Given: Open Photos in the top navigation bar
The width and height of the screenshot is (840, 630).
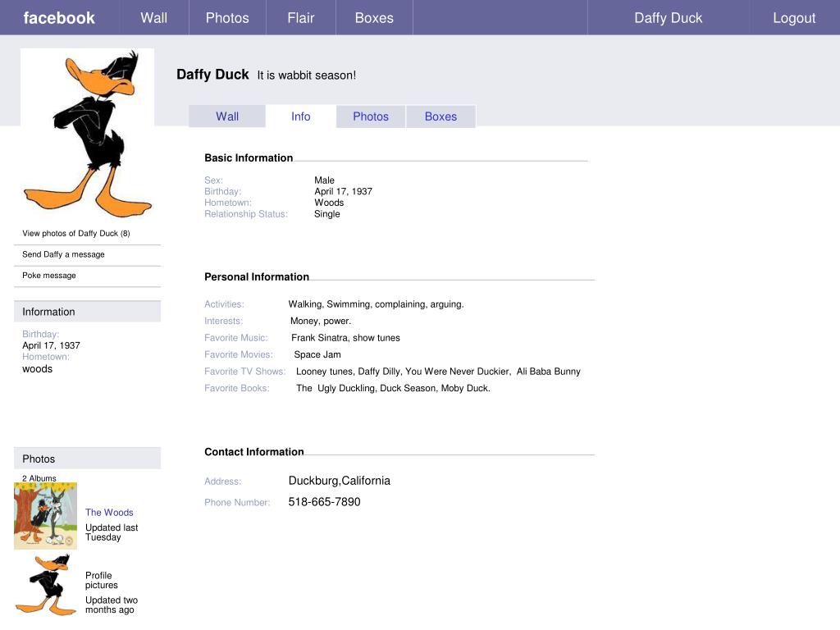Looking at the screenshot, I should click(227, 18).
